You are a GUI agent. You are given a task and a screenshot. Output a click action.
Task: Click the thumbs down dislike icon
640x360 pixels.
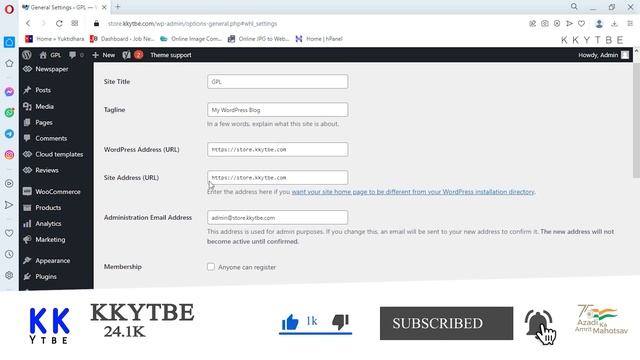point(340,322)
